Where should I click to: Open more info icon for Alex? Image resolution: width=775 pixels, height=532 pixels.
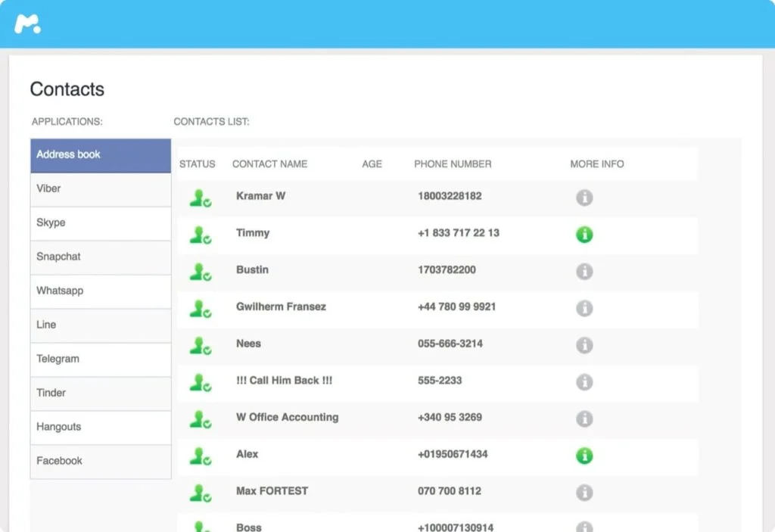584,456
